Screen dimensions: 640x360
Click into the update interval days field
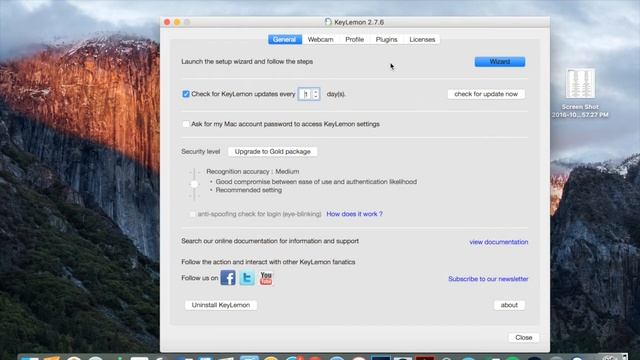(306, 94)
